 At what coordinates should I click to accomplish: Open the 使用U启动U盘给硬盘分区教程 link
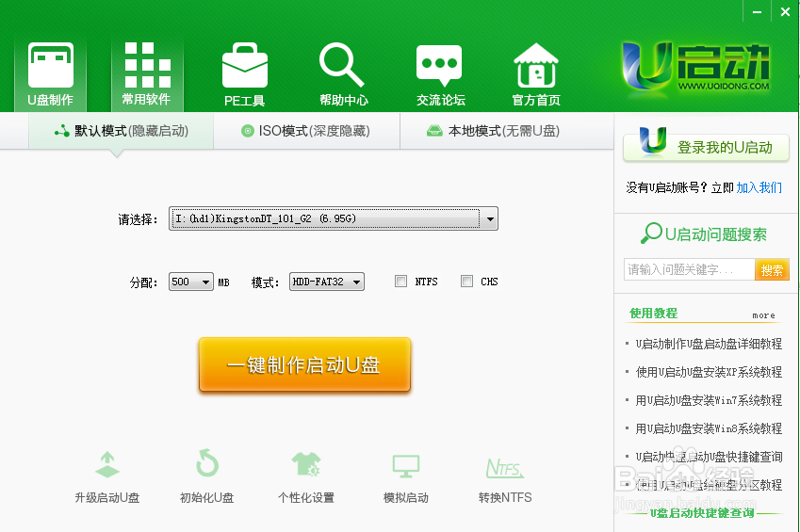[x=709, y=485]
